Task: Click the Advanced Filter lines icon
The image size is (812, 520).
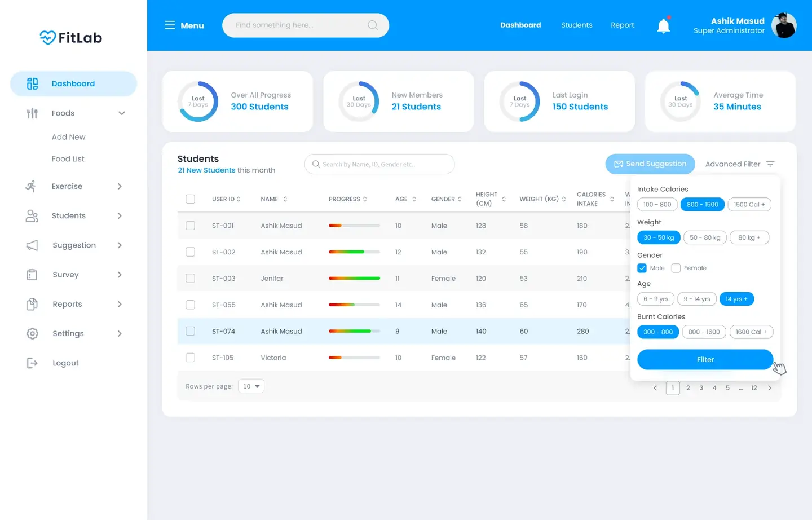Action: [770, 164]
